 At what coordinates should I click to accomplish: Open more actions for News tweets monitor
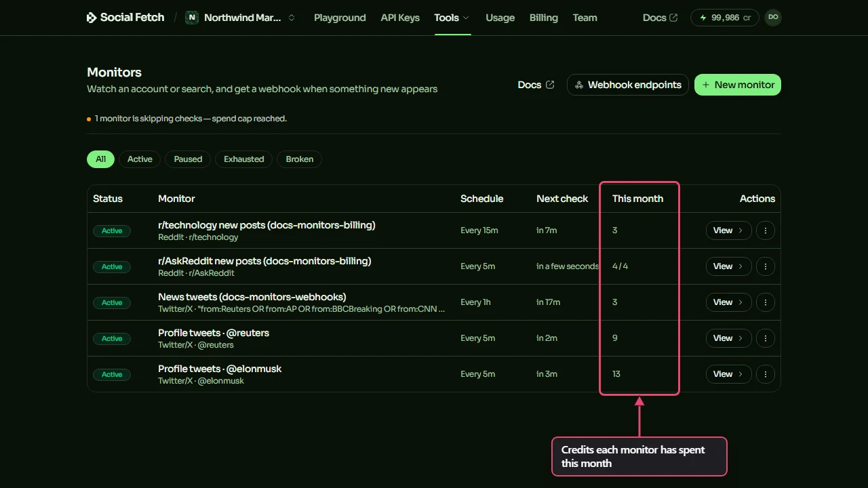point(766,302)
